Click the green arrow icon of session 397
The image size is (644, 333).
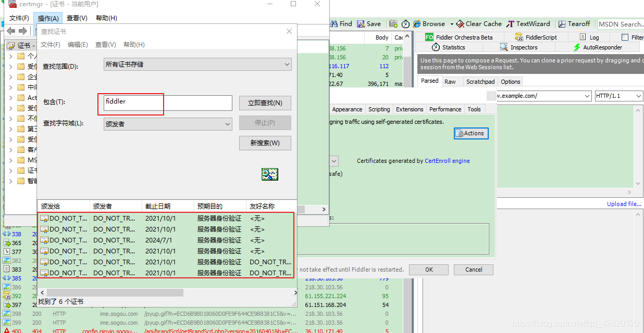click(x=7, y=305)
